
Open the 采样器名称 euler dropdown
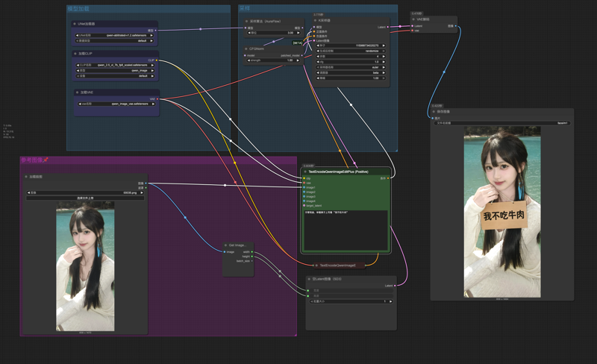coord(350,66)
